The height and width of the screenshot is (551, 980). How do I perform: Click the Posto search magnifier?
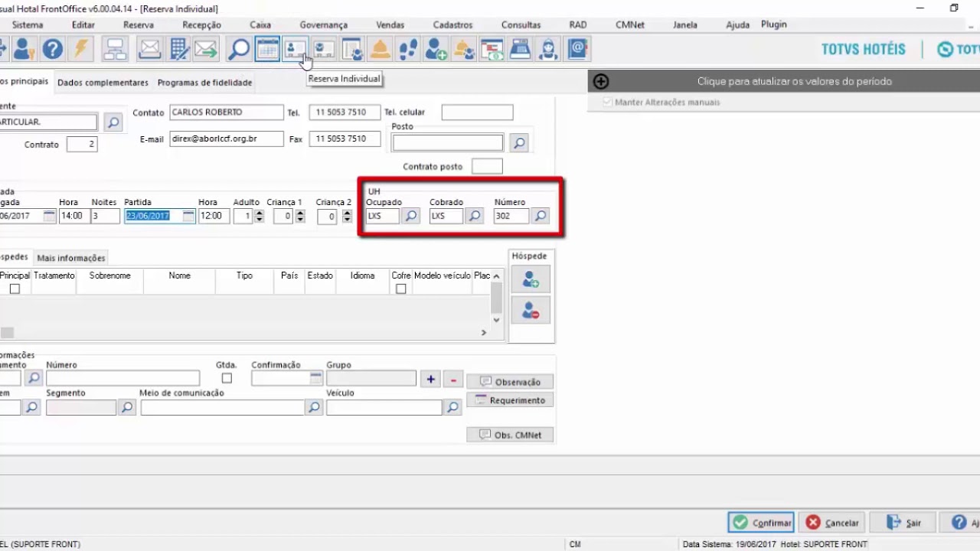click(x=519, y=142)
